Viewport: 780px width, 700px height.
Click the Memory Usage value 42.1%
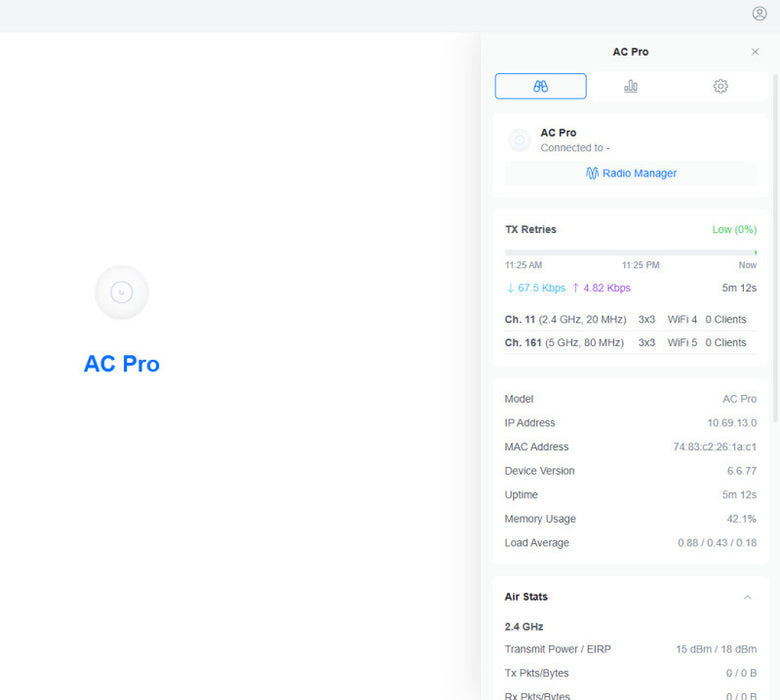(741, 519)
